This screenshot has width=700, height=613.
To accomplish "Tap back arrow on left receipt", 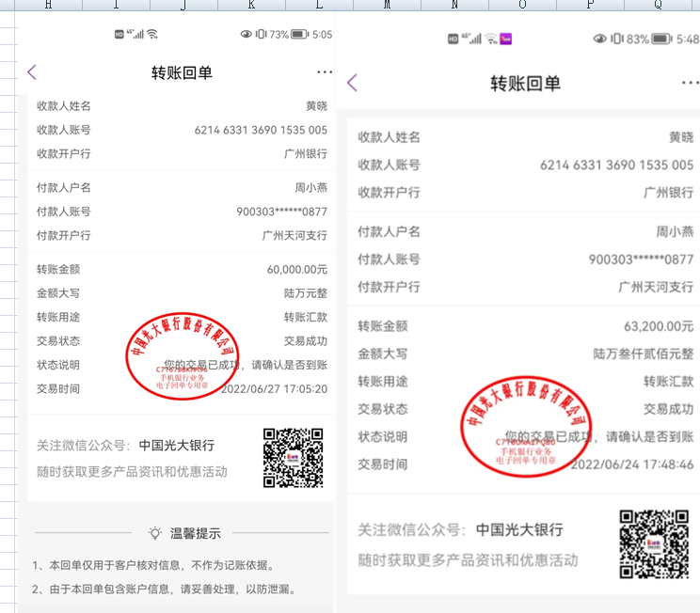I will coord(32,72).
